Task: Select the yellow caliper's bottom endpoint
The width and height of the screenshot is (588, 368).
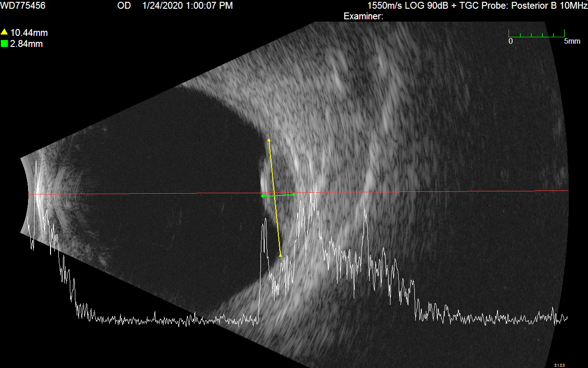Action: coord(280,255)
